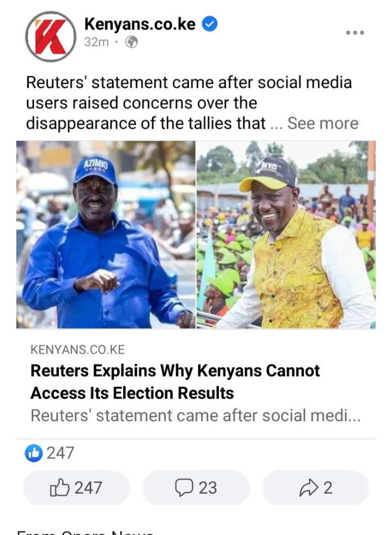Click the KENYANS.CO.KE source domain label

pos(77,350)
